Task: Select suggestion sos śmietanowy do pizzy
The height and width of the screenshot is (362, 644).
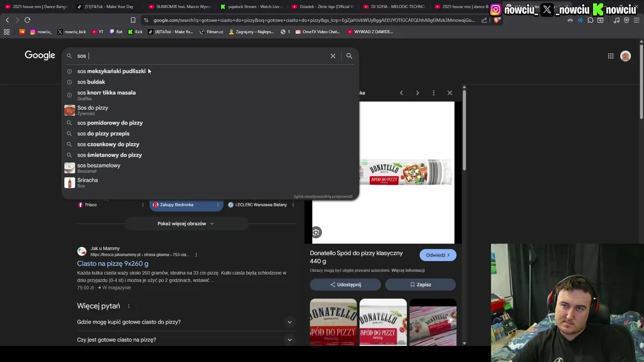Action: tap(210, 155)
